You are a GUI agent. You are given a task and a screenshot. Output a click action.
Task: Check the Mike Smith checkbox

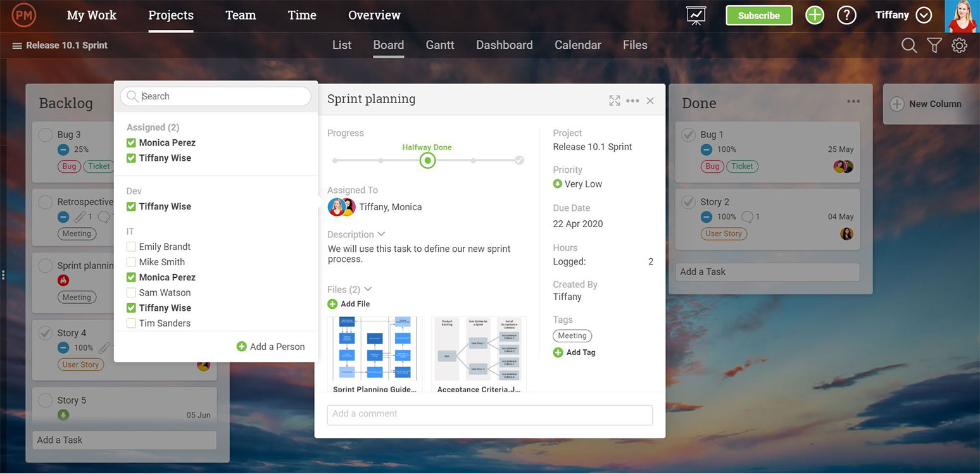coord(131,262)
